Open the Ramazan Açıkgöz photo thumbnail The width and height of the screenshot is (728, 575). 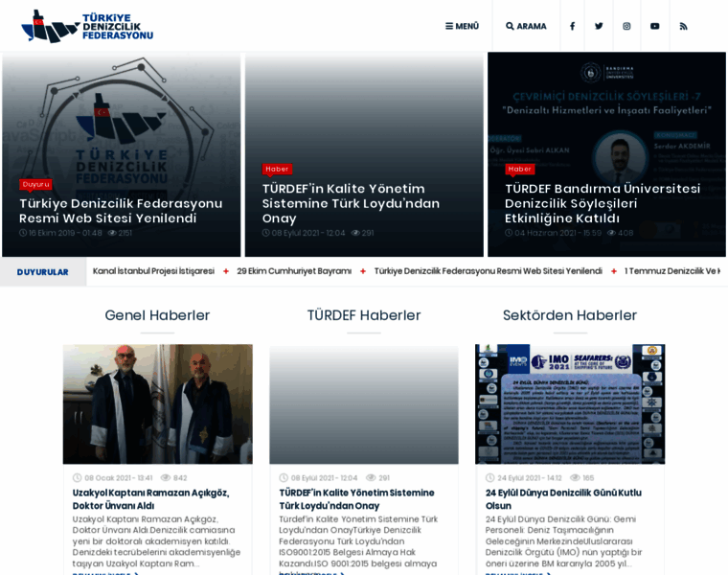pos(158,404)
